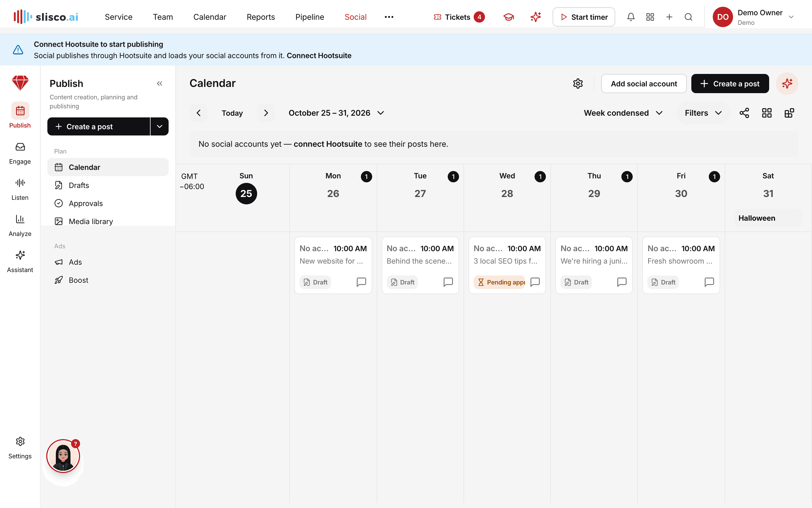Click Connect Hootsuite link in banner
This screenshot has width=812, height=508.
coord(319,56)
